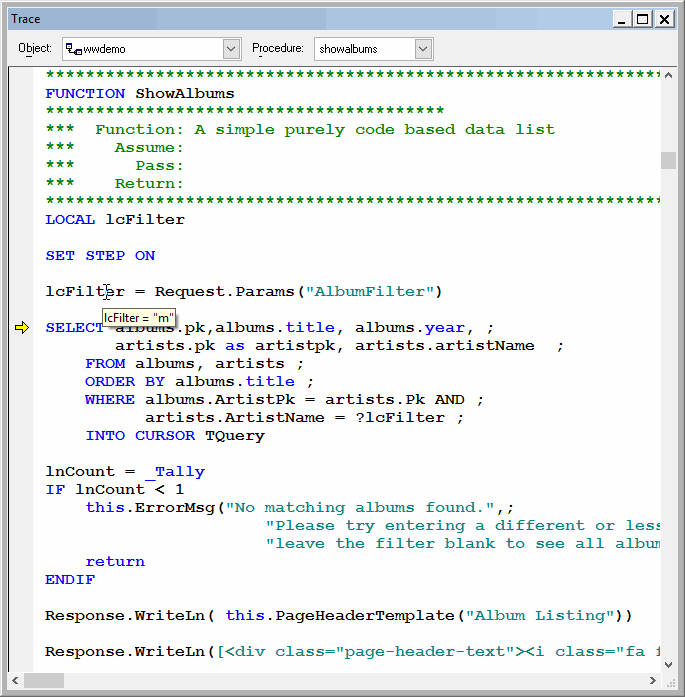Click the lnCount = _Tally line
The image size is (685, 697).
125,471
